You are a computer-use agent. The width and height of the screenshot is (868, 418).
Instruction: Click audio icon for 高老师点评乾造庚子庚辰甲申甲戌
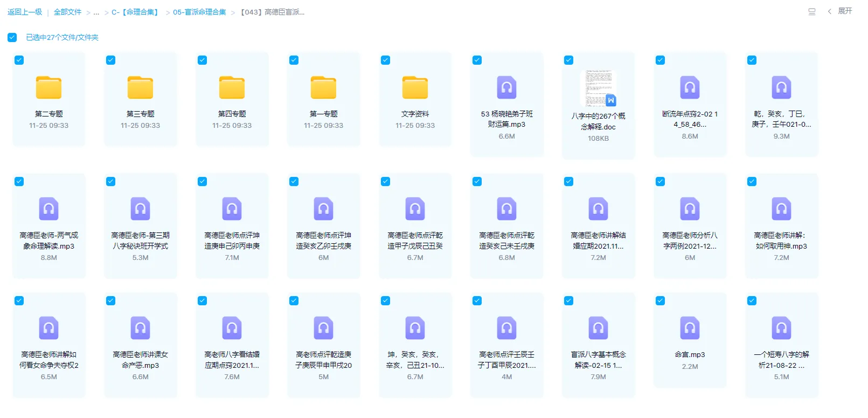pos(324,328)
